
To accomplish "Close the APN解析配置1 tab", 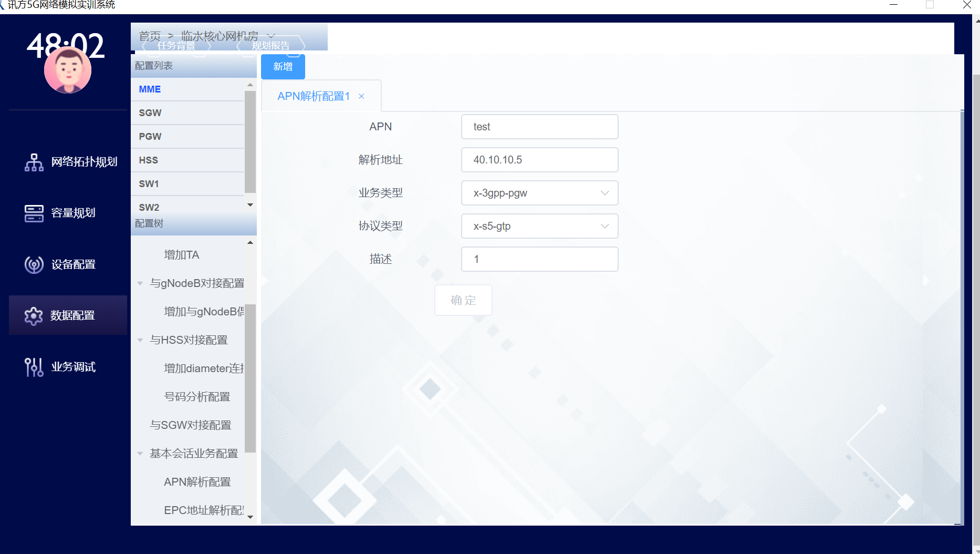I will pyautogui.click(x=361, y=96).
